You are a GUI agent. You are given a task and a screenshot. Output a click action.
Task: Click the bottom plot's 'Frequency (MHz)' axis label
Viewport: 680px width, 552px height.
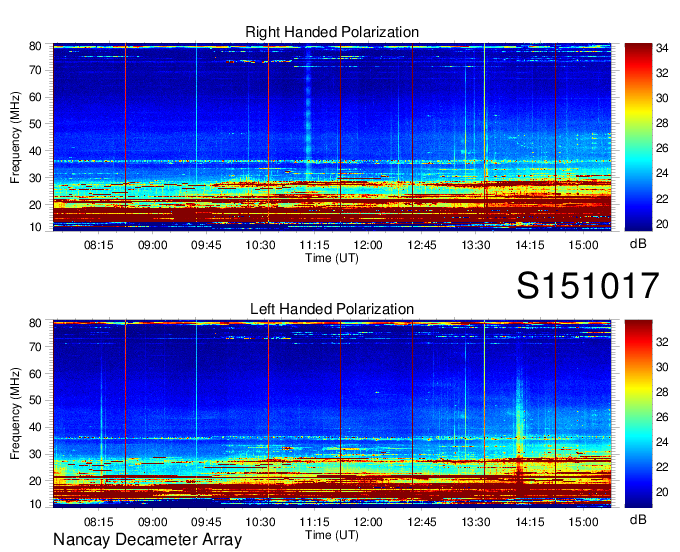click(15, 414)
